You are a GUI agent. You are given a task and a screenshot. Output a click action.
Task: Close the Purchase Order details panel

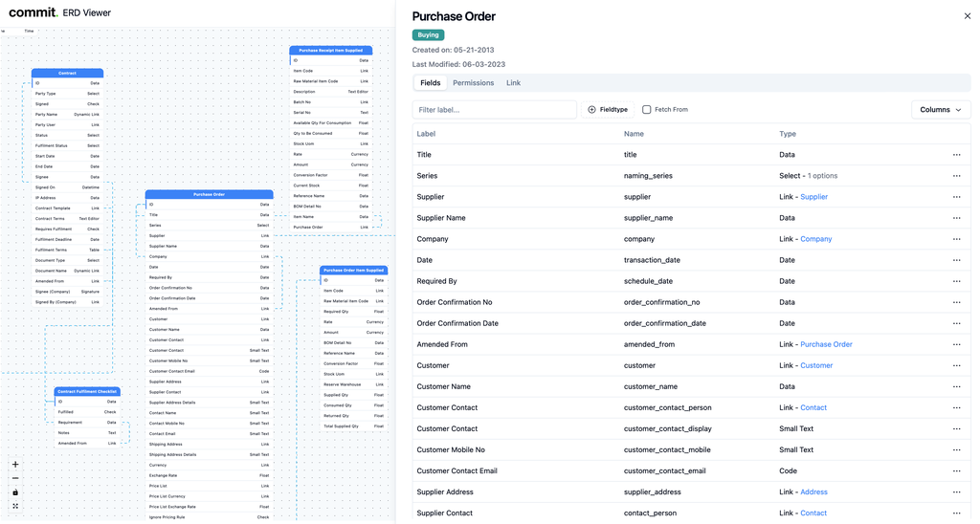[x=967, y=16]
